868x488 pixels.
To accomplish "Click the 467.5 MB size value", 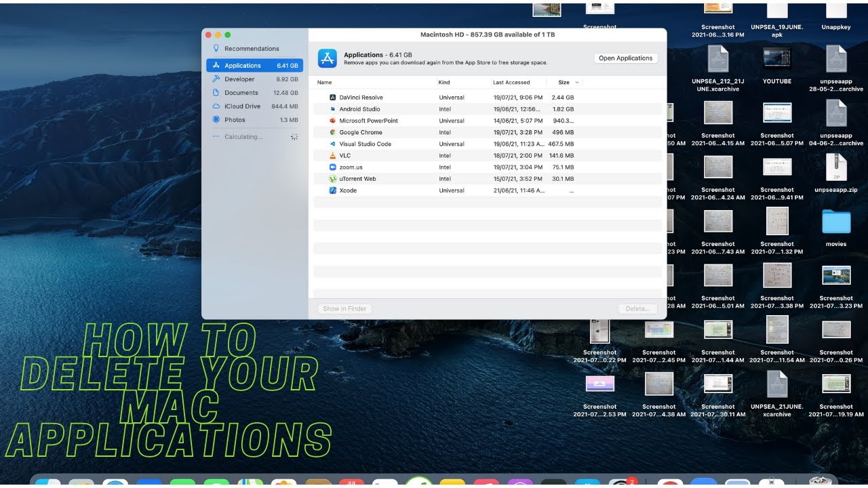I will tap(561, 144).
